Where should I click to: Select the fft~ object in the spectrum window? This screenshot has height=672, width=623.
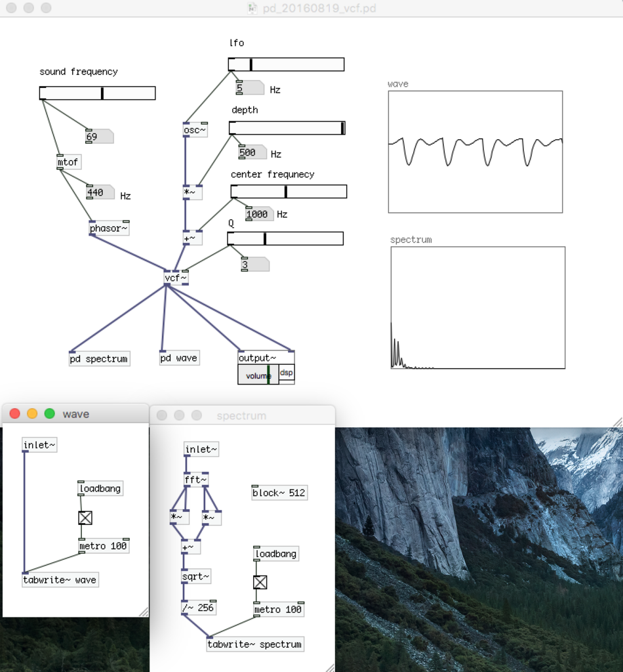coord(198,479)
